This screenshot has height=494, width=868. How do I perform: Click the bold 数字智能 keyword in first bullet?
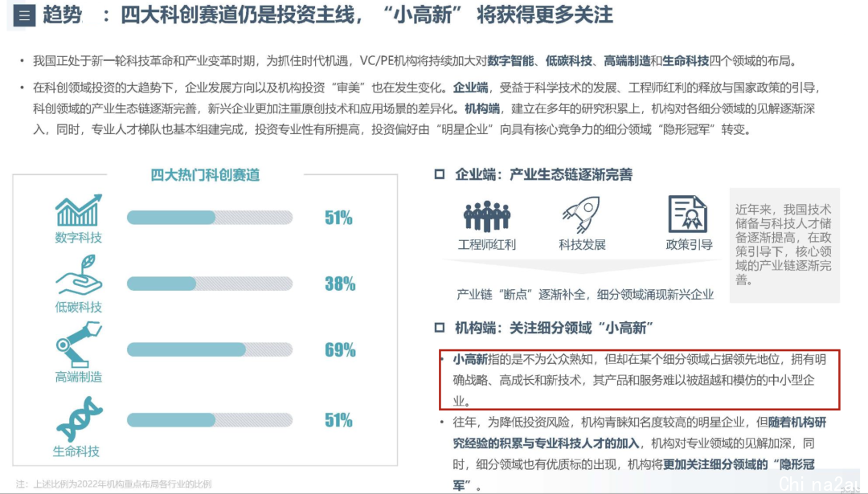click(510, 61)
